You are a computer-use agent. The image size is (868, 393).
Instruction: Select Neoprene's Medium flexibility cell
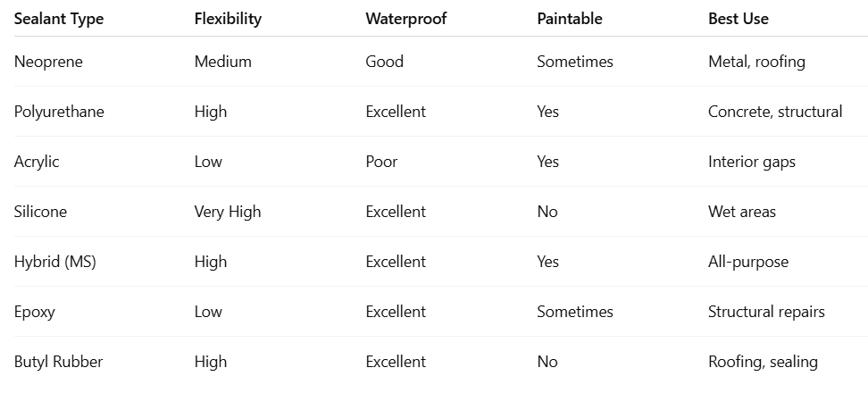(x=222, y=62)
